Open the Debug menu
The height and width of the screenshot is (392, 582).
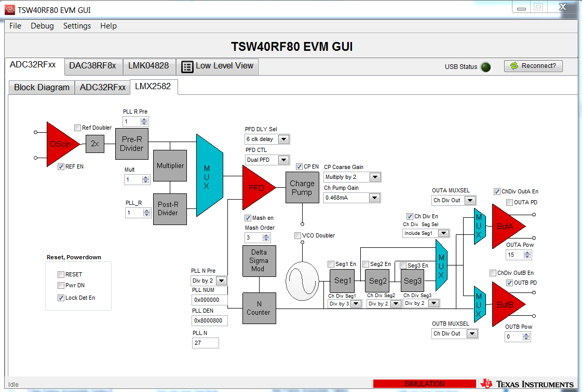click(43, 26)
